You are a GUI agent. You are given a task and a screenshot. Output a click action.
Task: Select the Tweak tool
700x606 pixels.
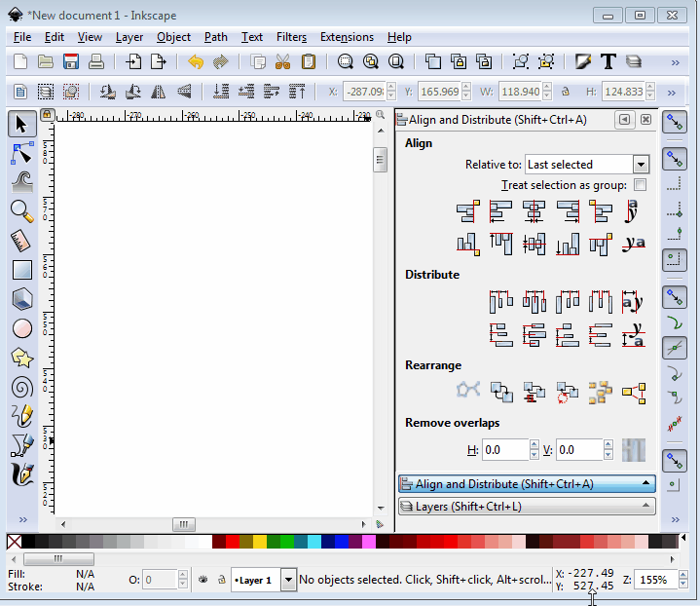[x=21, y=182]
